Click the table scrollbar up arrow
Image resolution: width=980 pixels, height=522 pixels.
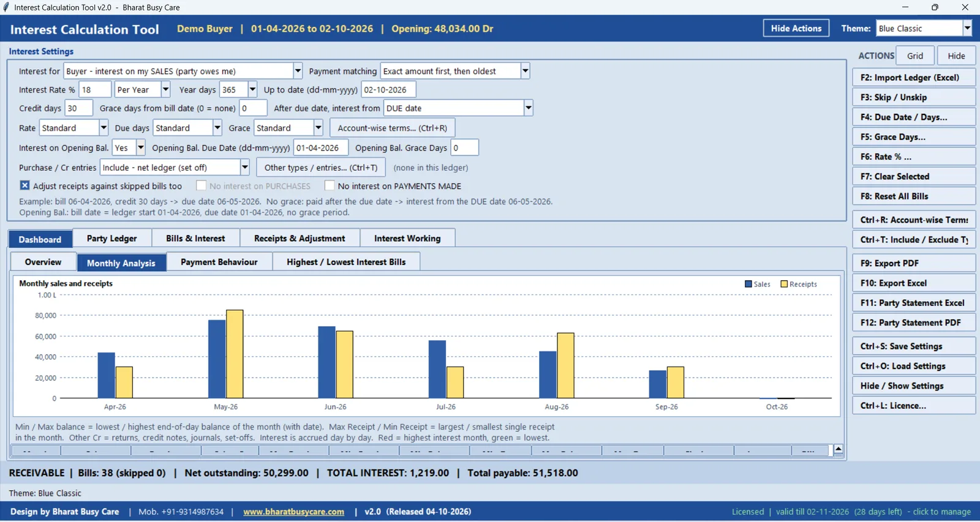(x=838, y=449)
